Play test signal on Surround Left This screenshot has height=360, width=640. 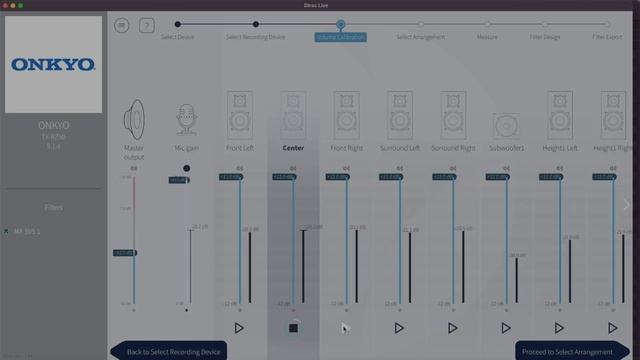[400, 328]
